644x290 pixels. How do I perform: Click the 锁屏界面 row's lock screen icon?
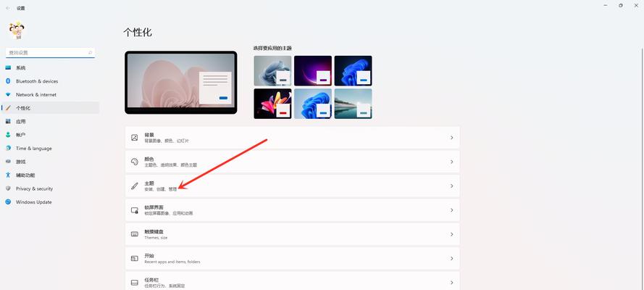point(134,210)
